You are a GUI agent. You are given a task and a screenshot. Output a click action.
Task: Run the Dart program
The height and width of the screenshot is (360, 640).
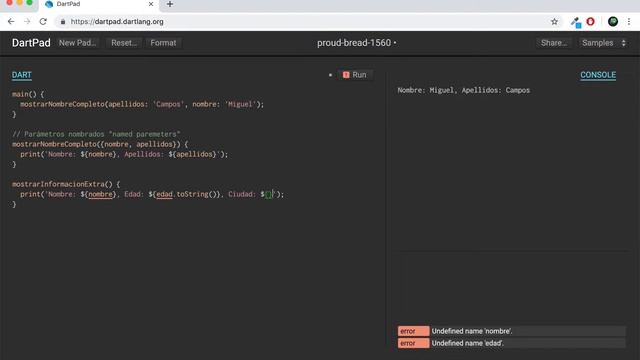(x=354, y=75)
